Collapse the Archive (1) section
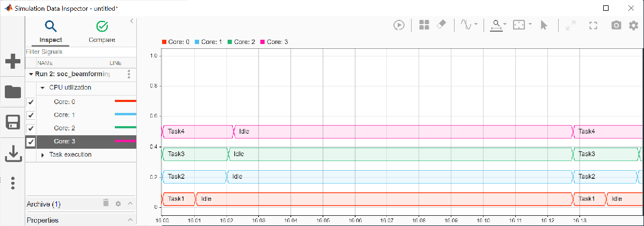The height and width of the screenshot is (226, 644). coord(130,203)
